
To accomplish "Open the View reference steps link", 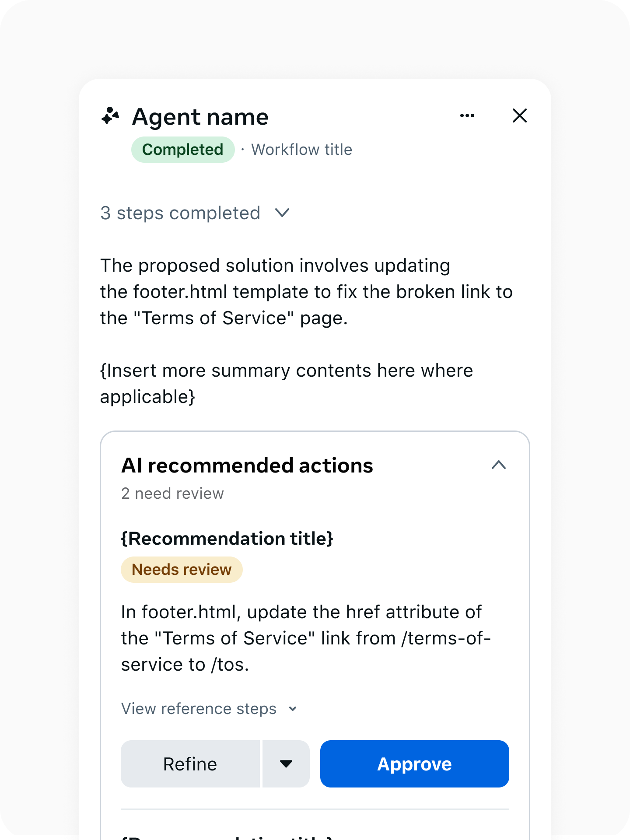I will coord(199,709).
